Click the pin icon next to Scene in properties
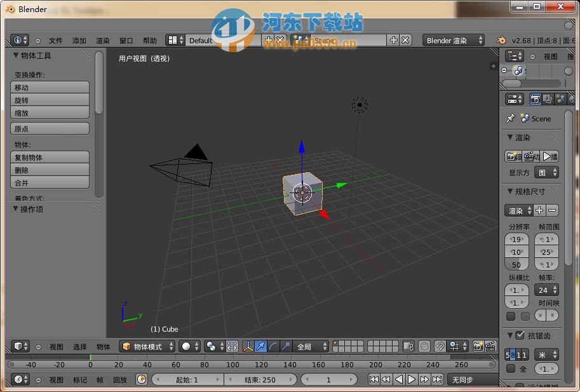Viewport: 580px width, 392px height. pos(510,119)
